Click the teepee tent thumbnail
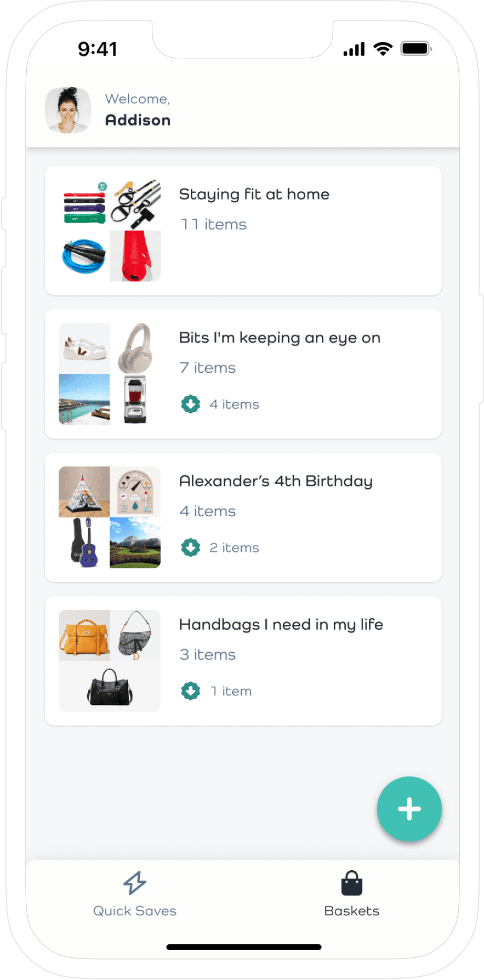 (x=84, y=491)
